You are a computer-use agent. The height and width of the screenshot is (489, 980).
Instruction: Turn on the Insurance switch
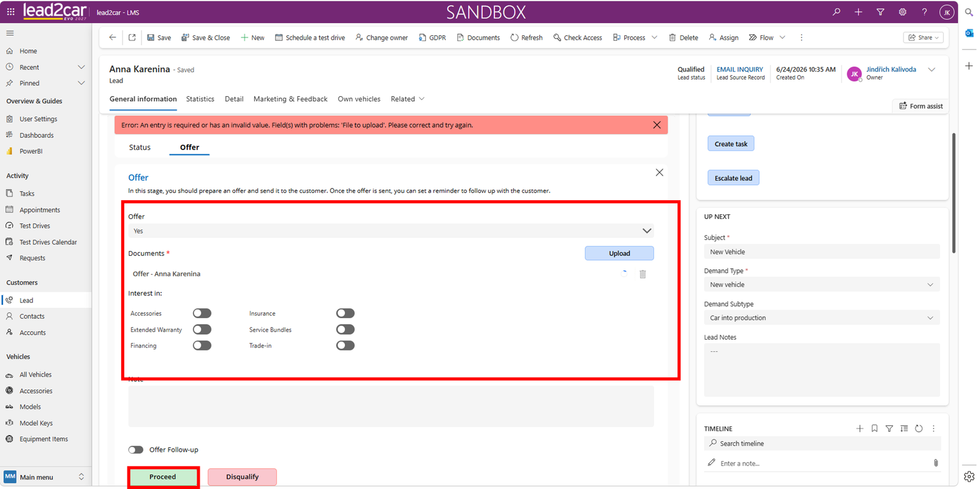(x=345, y=313)
